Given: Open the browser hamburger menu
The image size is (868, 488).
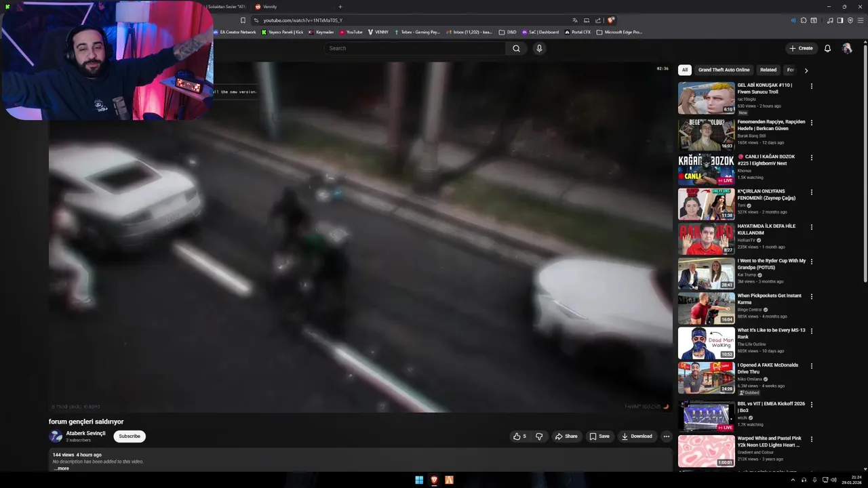Looking at the screenshot, I should click(861, 20).
